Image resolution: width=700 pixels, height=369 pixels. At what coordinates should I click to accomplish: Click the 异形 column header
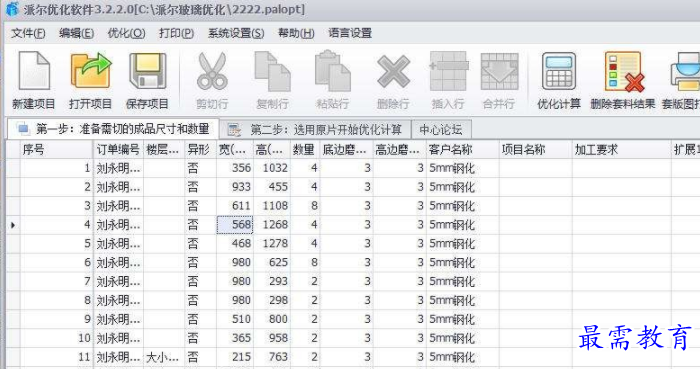[200, 150]
